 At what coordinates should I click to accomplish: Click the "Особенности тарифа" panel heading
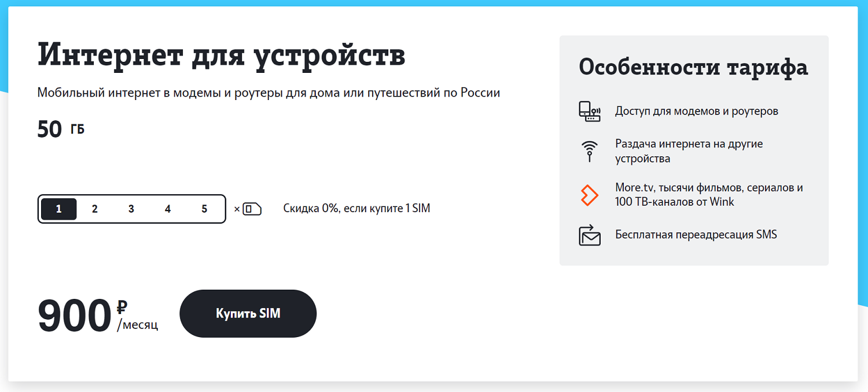coord(693,68)
